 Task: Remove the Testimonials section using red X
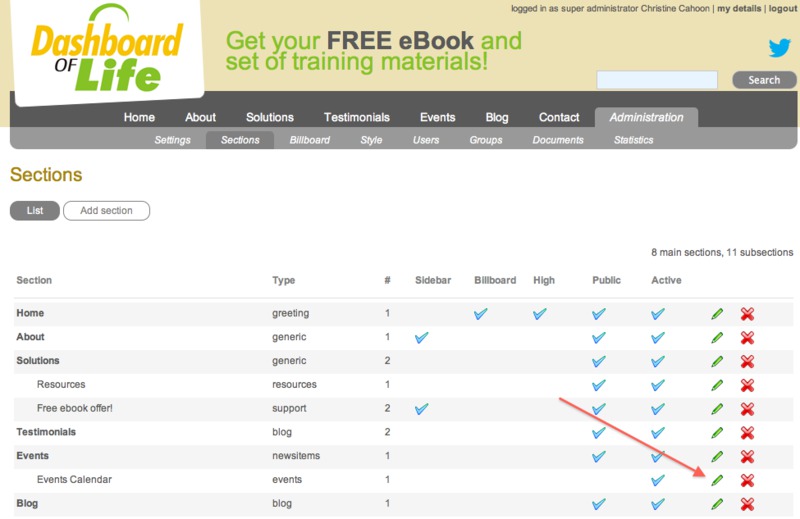click(x=747, y=433)
